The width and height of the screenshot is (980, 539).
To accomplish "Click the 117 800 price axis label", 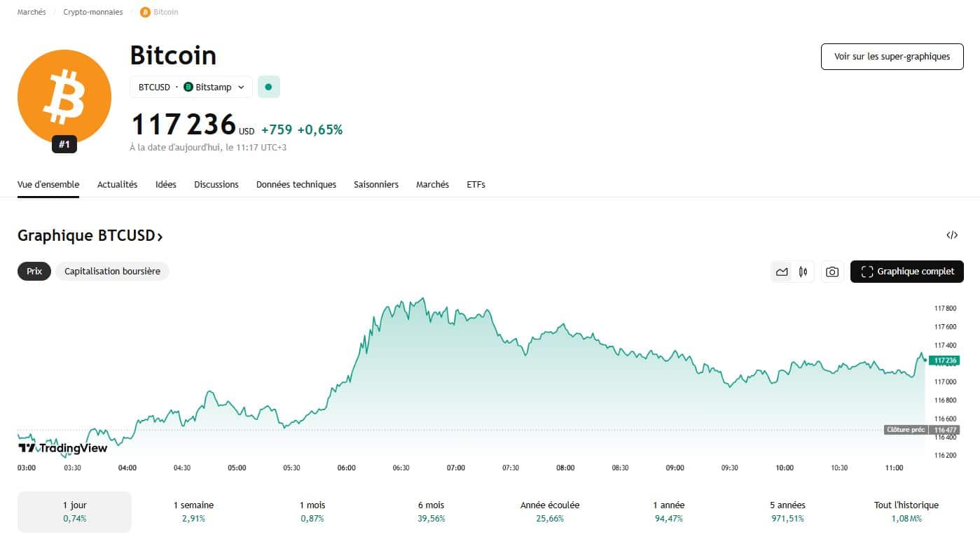I will [945, 308].
